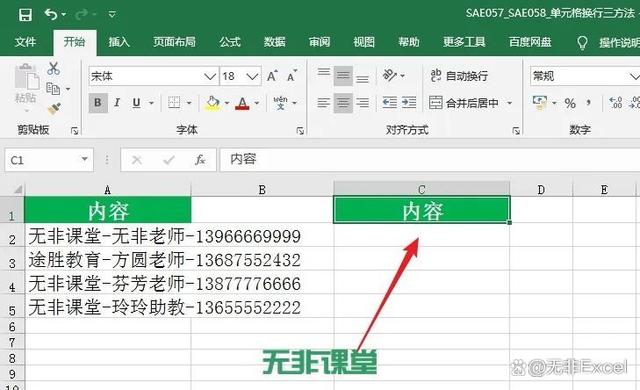Click the Save icon in quick access toolbar
The width and height of the screenshot is (640, 390).
25,15
